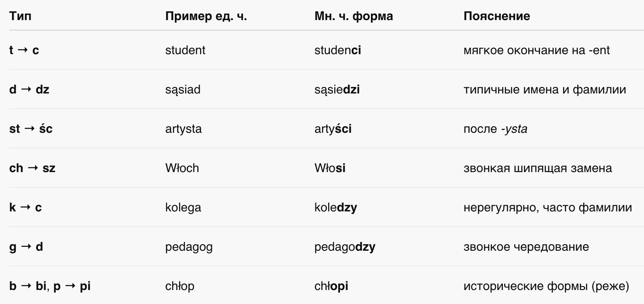Click the plural form 'studenci'
The image size is (644, 304).
338,50
